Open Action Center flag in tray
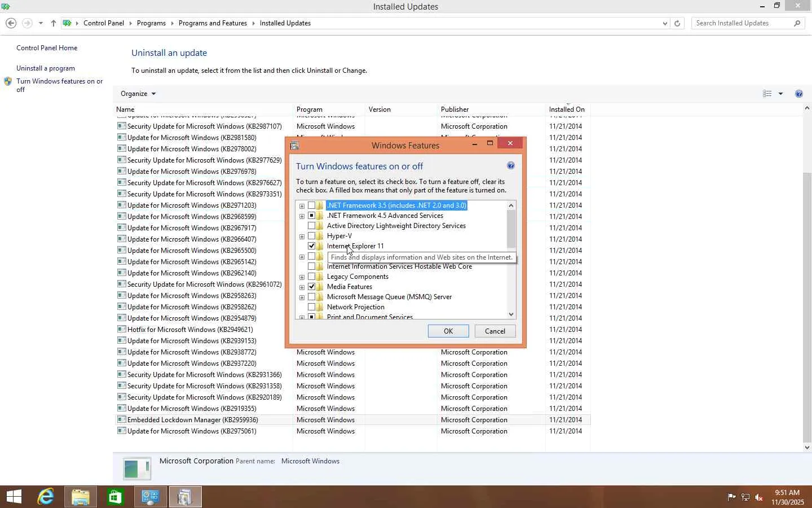 click(731, 497)
